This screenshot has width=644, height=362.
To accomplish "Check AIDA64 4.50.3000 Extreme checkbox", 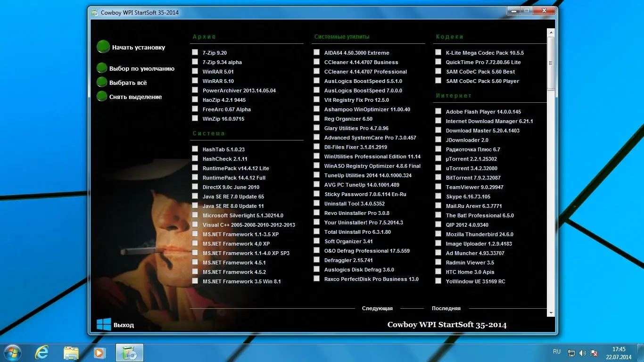I will pyautogui.click(x=317, y=52).
